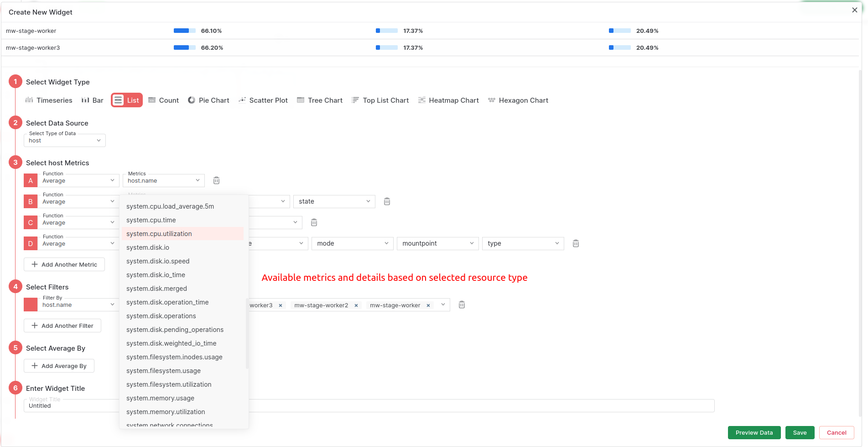Remove metric D via its trash icon
The height and width of the screenshot is (447, 868).
click(x=576, y=243)
